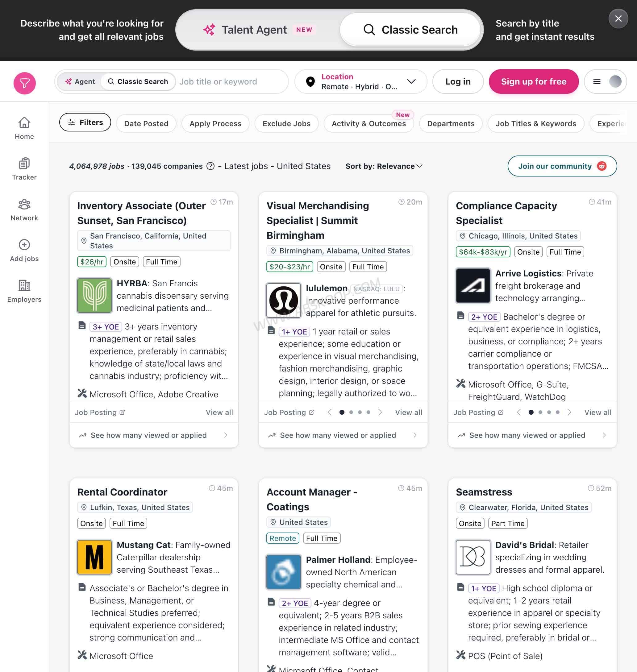This screenshot has height=672, width=637.
Task: Open Job Titles & Keywords filter
Action: point(536,123)
